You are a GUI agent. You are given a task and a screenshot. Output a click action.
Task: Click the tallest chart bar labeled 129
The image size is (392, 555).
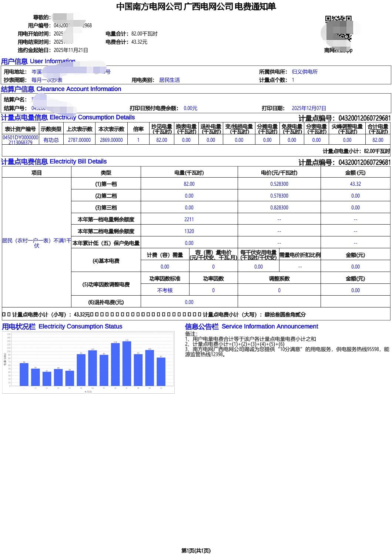pos(127,363)
